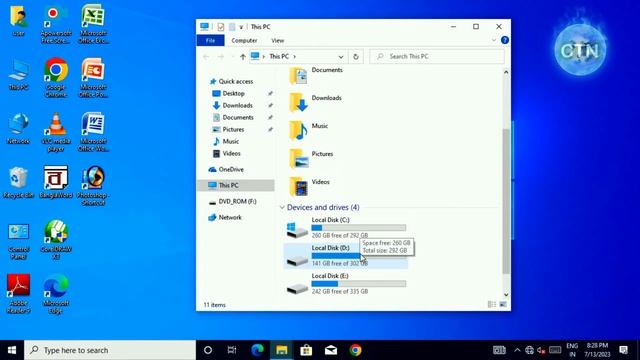Select the CorelDRAW desktop shortcut
This screenshot has width=640, height=360.
(56, 240)
